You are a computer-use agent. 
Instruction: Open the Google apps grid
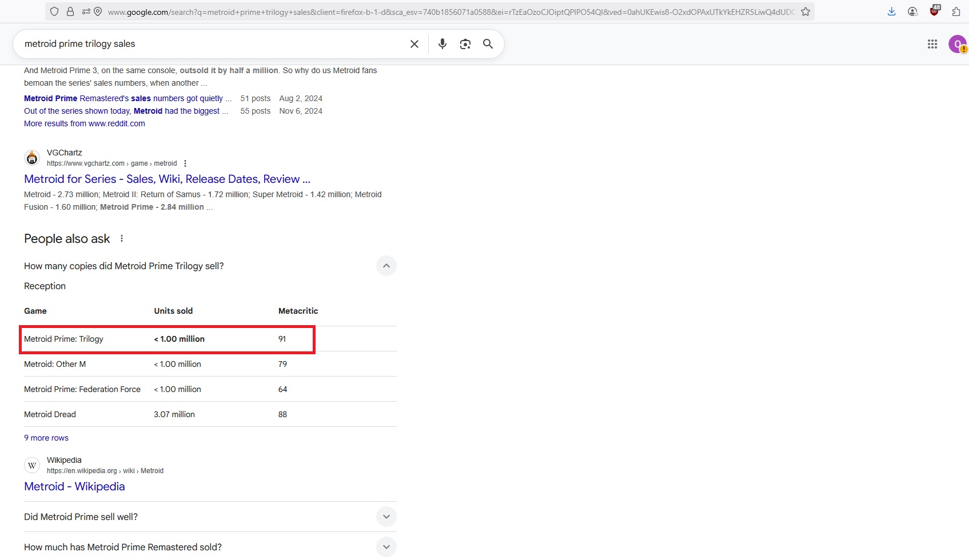932,44
